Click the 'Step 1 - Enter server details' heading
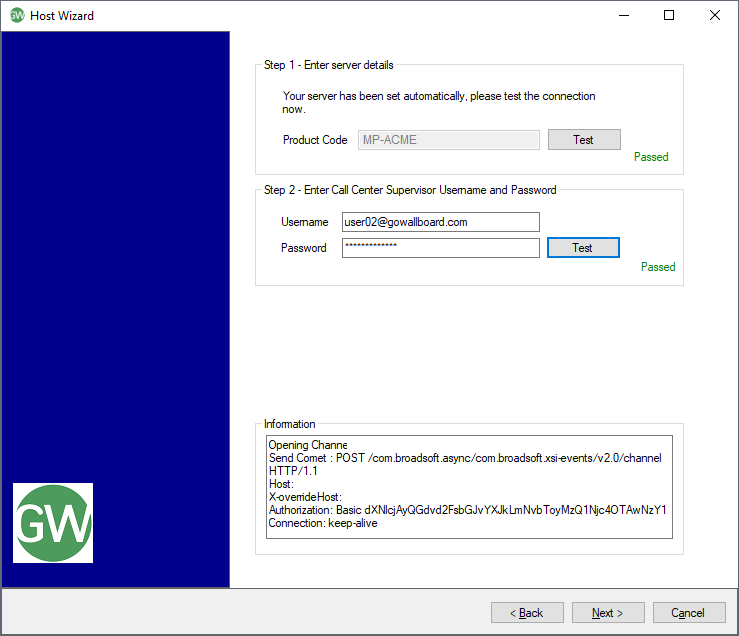This screenshot has height=636, width=739. point(328,65)
